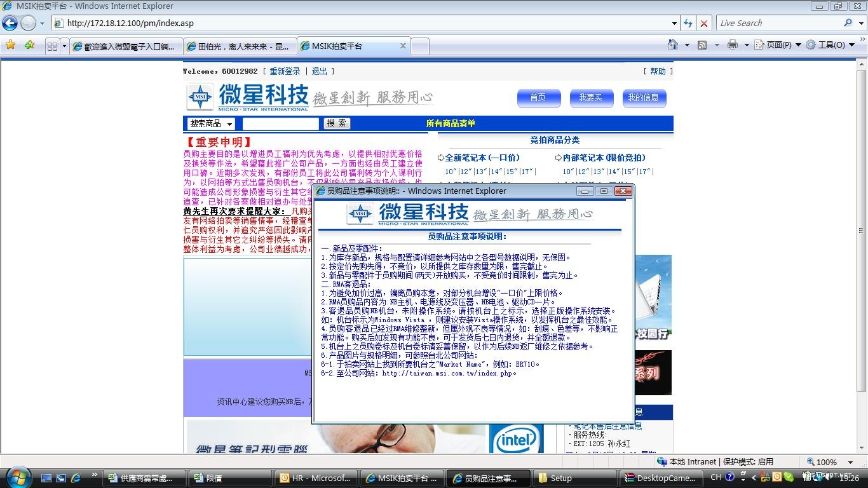Open the 工具(O) menu

(831, 45)
